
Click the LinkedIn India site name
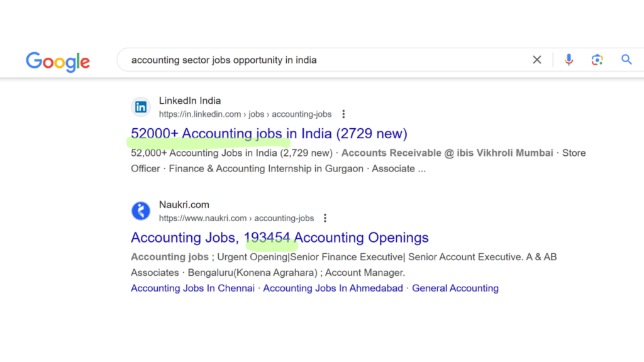pyautogui.click(x=189, y=101)
